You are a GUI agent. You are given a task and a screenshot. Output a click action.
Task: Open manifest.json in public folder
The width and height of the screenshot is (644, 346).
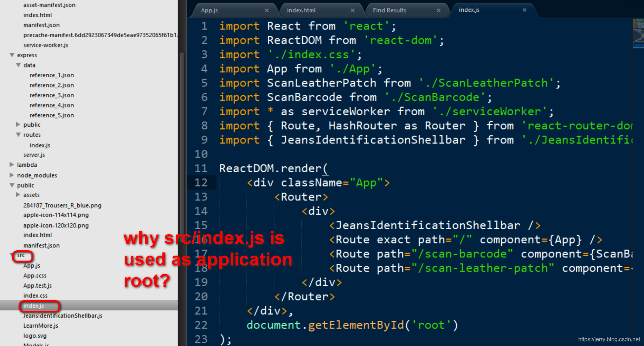click(41, 245)
